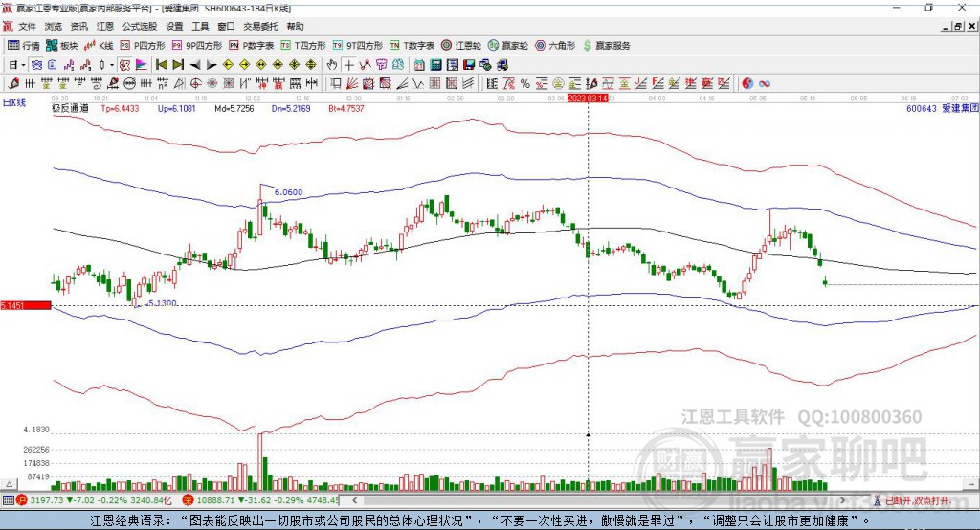Screen dimensions: 980x530
Task: Click the 极反通道 indicator name
Action: [x=70, y=108]
